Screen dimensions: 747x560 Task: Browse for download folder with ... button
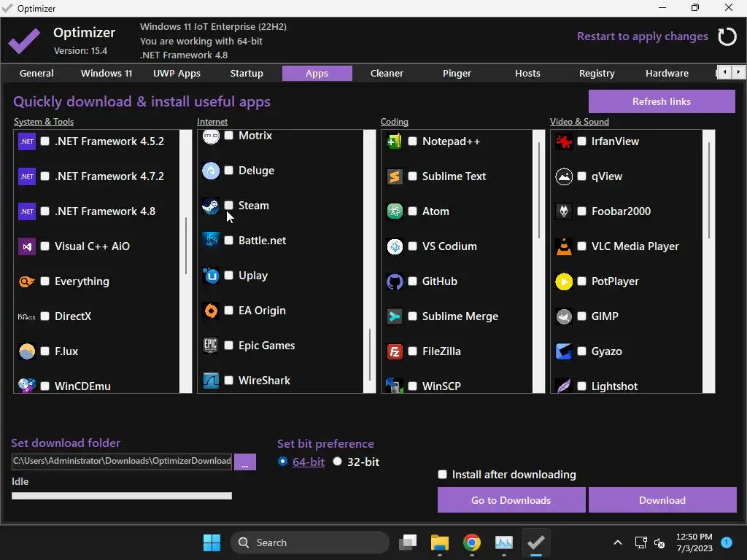(245, 462)
